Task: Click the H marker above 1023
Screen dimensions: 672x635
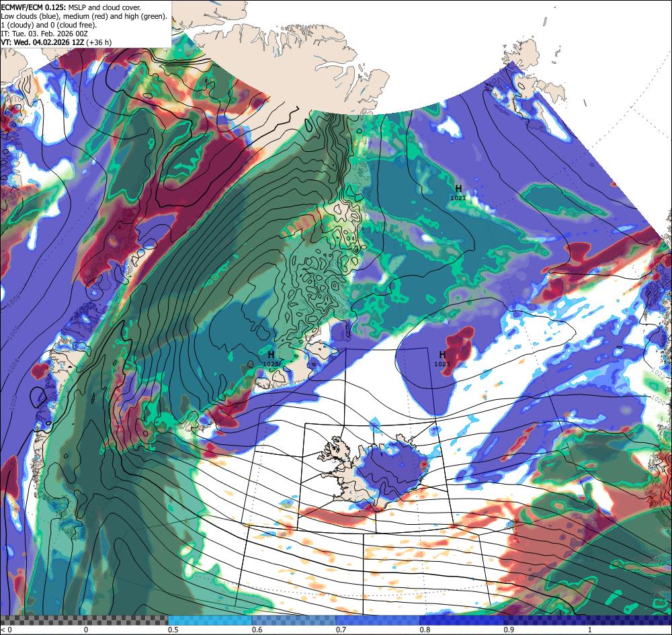Action: pyautogui.click(x=442, y=354)
